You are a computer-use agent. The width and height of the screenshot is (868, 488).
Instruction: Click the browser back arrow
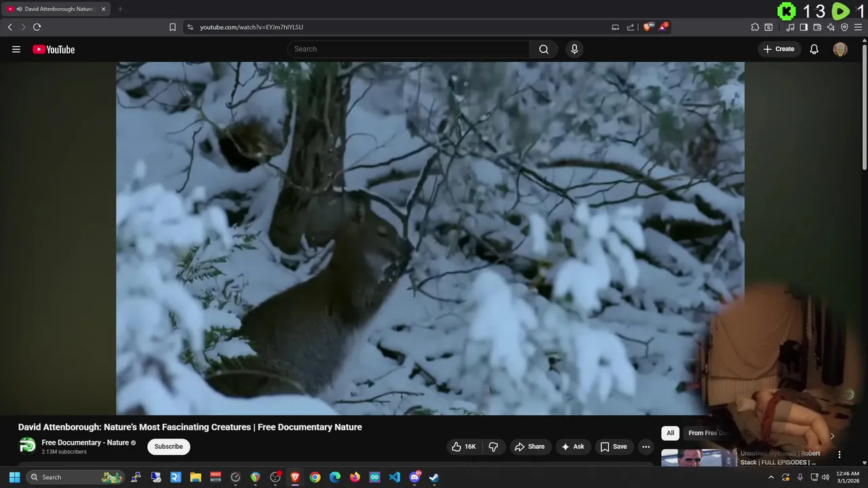coord(9,27)
